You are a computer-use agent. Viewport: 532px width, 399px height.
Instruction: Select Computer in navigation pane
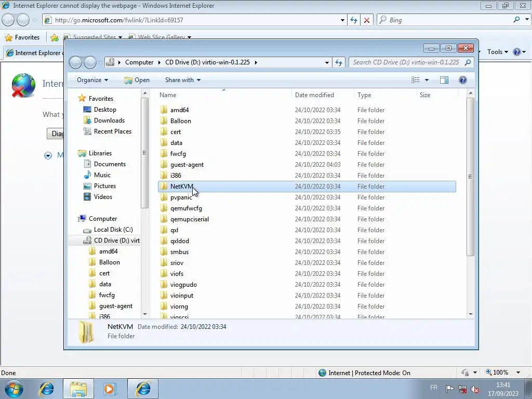point(102,219)
